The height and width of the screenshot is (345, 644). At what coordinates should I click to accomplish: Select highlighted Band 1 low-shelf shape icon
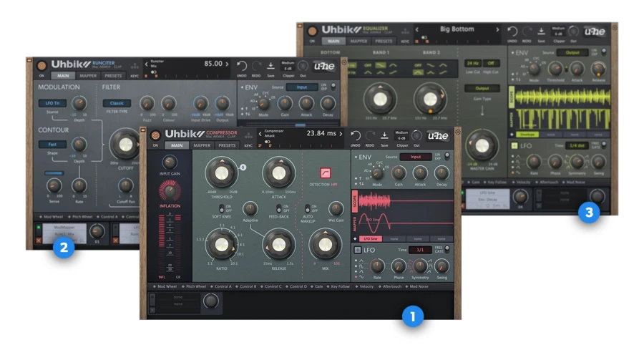(381, 65)
